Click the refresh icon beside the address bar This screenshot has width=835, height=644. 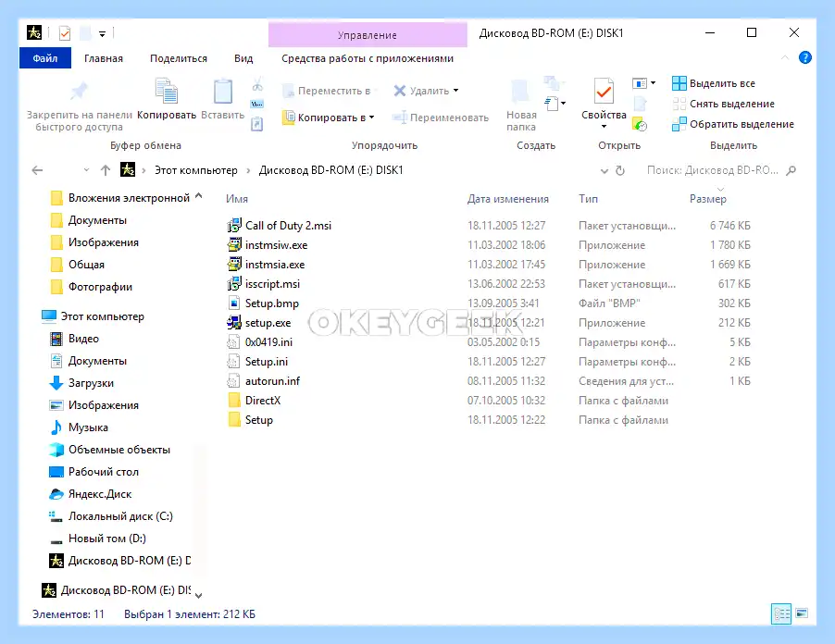(620, 171)
